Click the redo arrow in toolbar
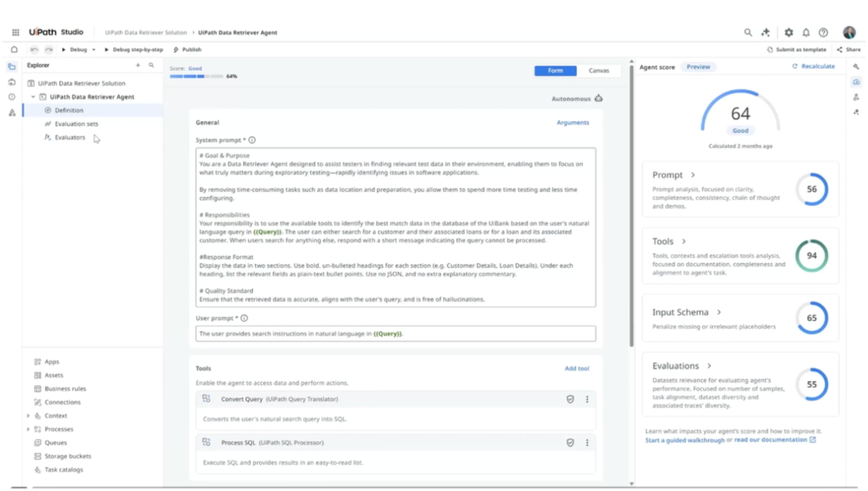Screen dimensions: 868x491 click(49, 50)
